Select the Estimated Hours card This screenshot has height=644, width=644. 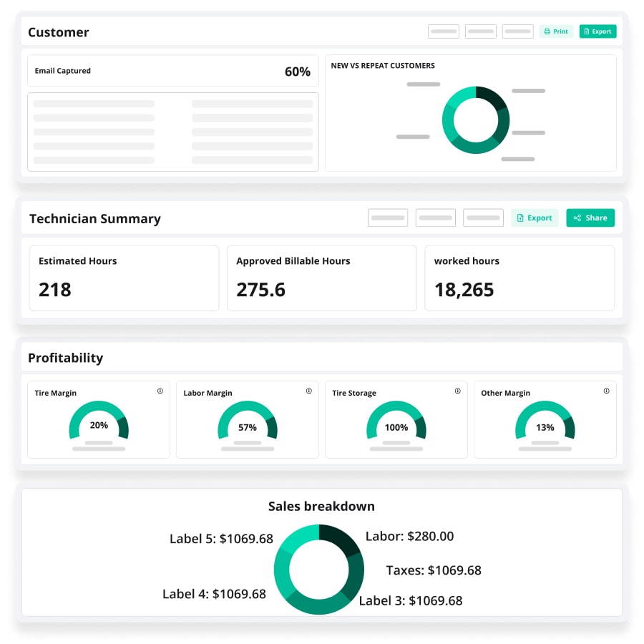[x=124, y=278]
